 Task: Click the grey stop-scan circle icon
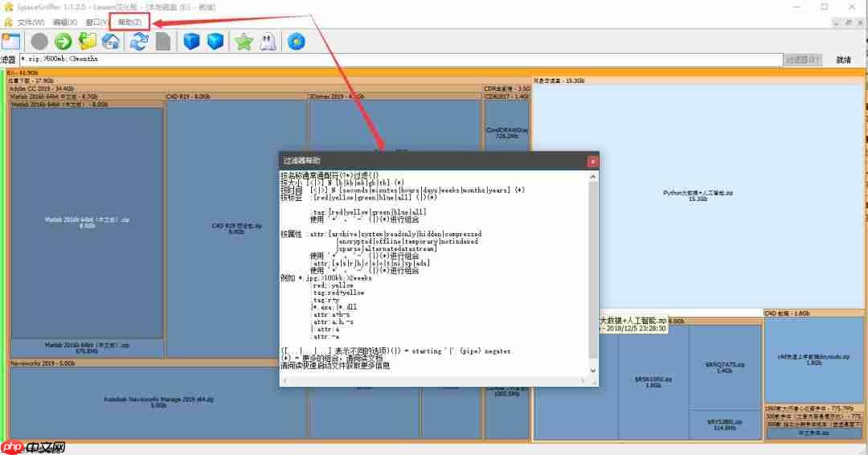[39, 42]
